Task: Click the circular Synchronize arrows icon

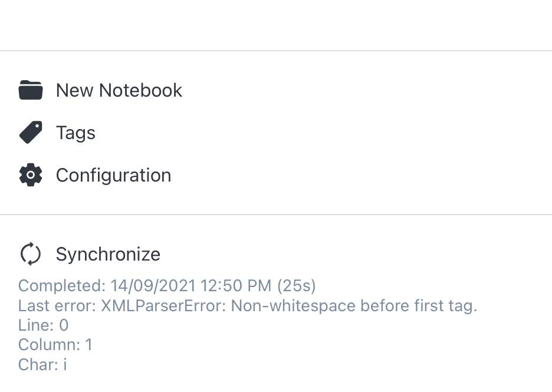Action: (x=30, y=254)
